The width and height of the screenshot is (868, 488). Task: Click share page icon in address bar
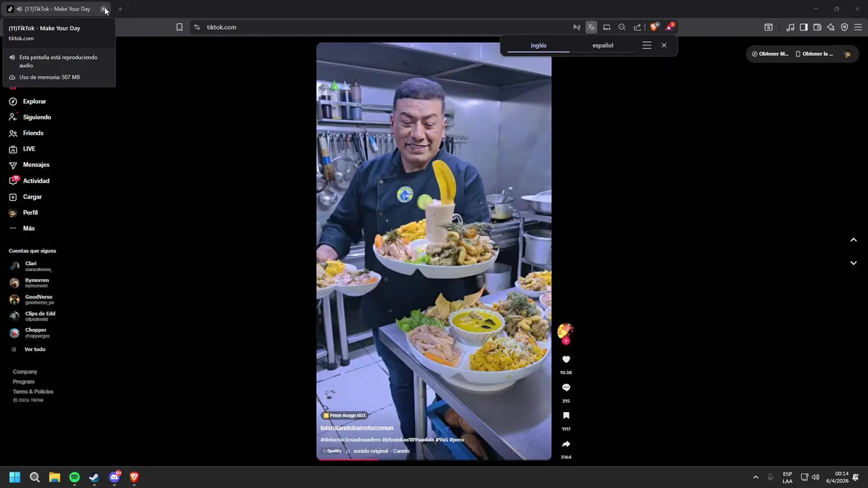point(637,27)
